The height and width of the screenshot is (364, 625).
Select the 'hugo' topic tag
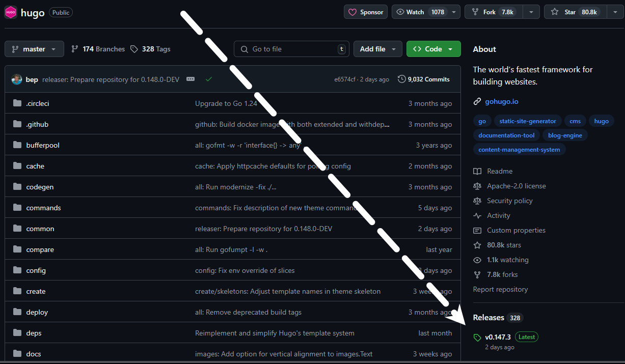coord(601,121)
